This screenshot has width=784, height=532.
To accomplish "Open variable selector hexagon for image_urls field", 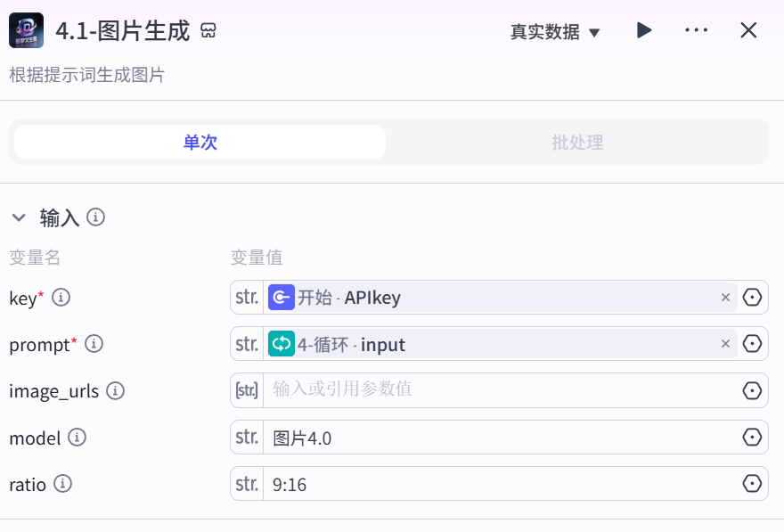I will click(x=752, y=390).
